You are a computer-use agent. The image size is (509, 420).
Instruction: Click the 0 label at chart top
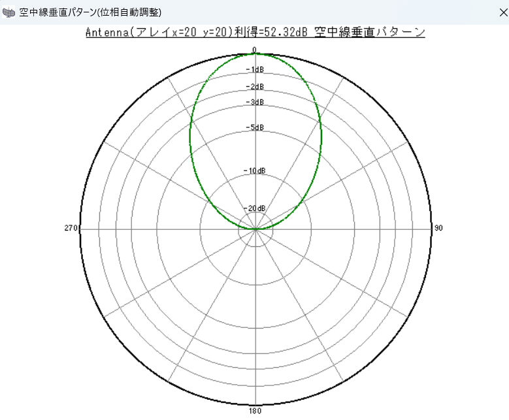point(255,50)
